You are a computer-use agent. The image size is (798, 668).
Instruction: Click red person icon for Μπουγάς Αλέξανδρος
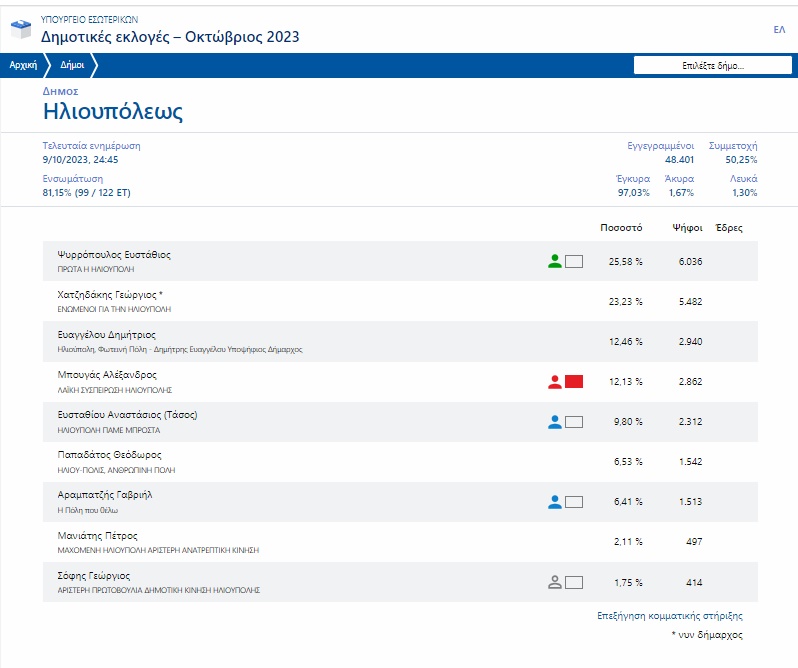[x=555, y=382]
